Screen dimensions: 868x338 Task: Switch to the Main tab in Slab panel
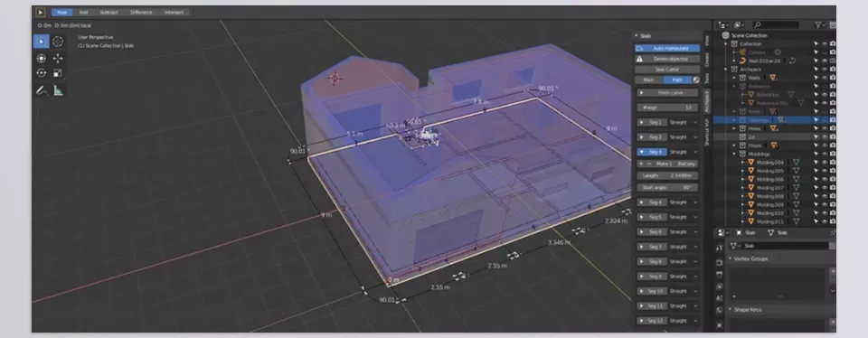(x=649, y=80)
